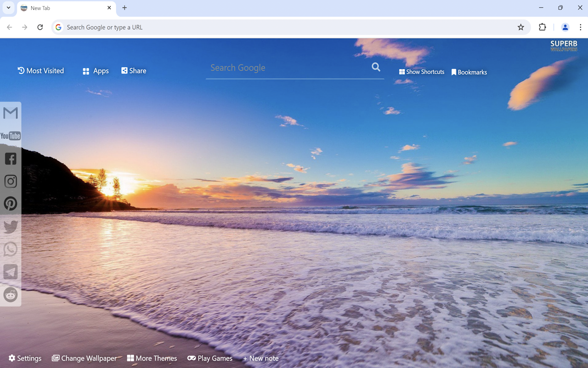Viewport: 588px width, 368px height.
Task: Open Instagram sidebar shortcut
Action: click(10, 181)
